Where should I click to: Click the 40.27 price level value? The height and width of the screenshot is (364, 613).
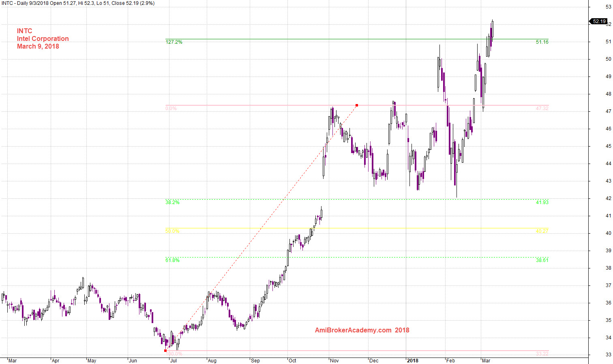point(542,232)
